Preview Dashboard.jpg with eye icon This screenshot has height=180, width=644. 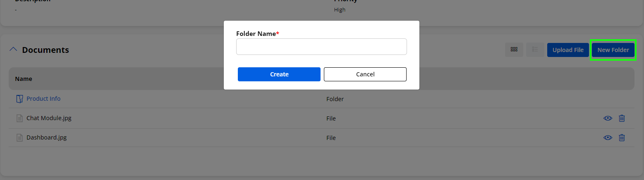(x=608, y=138)
